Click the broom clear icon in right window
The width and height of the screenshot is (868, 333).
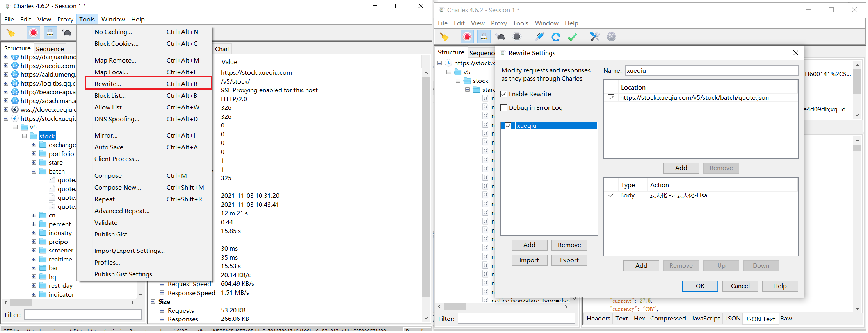click(x=445, y=37)
